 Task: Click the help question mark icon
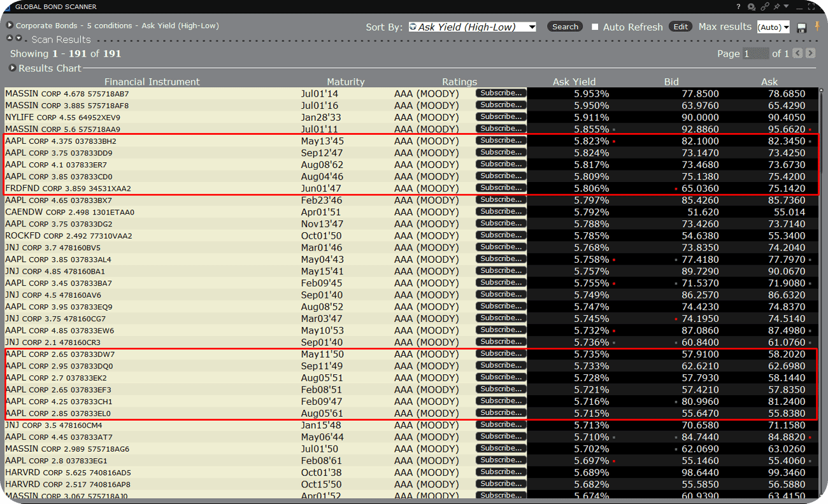tap(738, 6)
